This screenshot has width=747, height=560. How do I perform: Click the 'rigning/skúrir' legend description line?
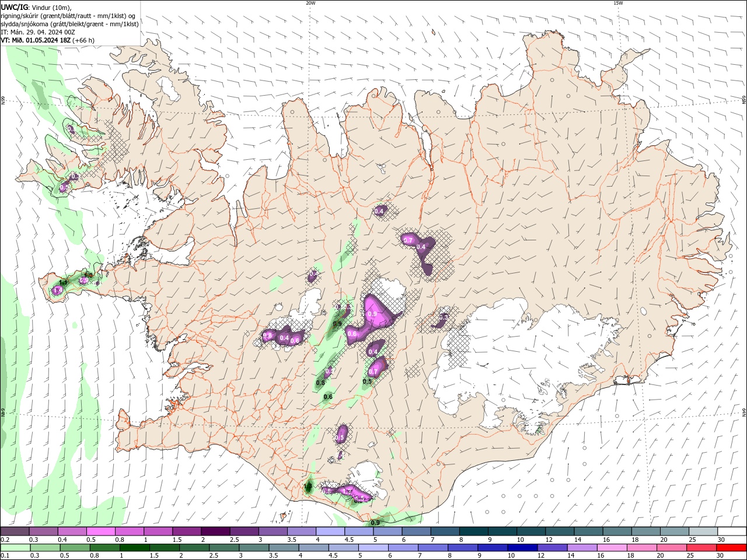68,16
